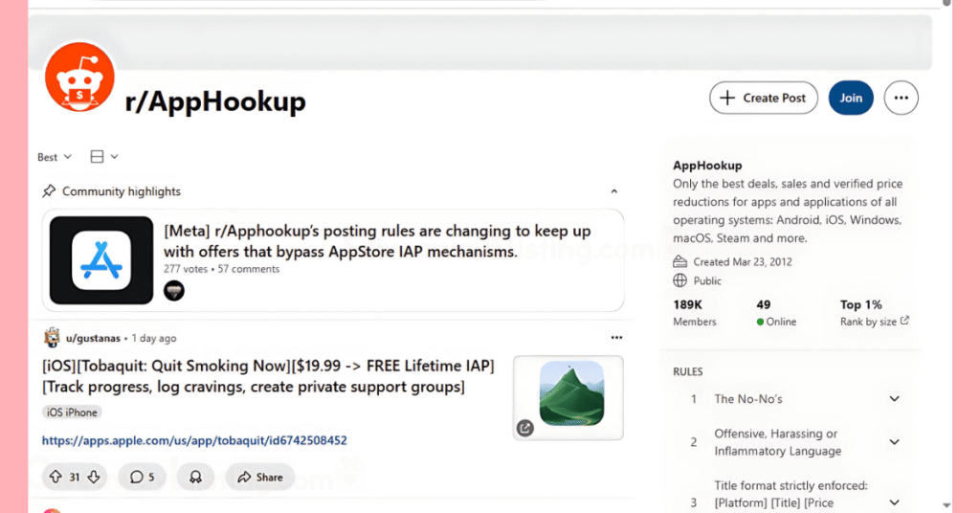This screenshot has height=513, width=980.
Task: Click the u/gustanas user avatar
Action: coord(52,338)
